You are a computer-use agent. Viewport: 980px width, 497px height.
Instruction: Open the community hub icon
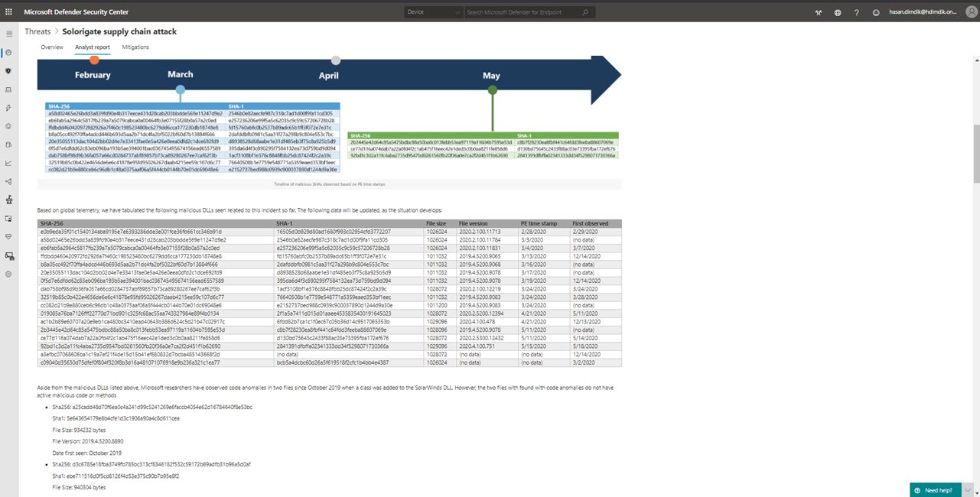tap(819, 12)
